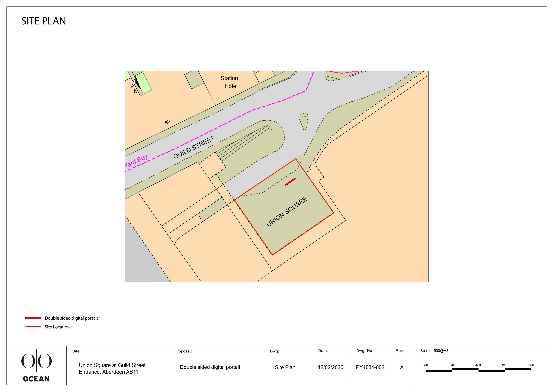
Task: Click the 0m mark on scale bar
Action: point(426,365)
